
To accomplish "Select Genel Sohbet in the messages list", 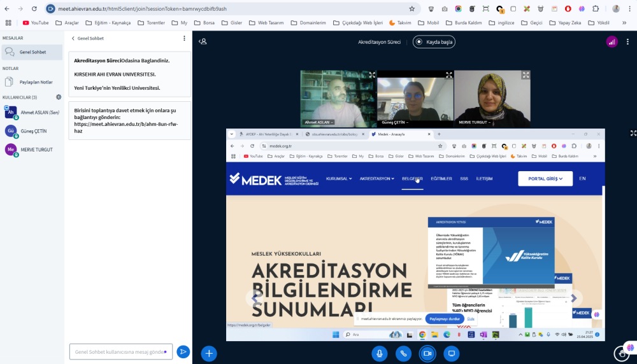I will [32, 52].
